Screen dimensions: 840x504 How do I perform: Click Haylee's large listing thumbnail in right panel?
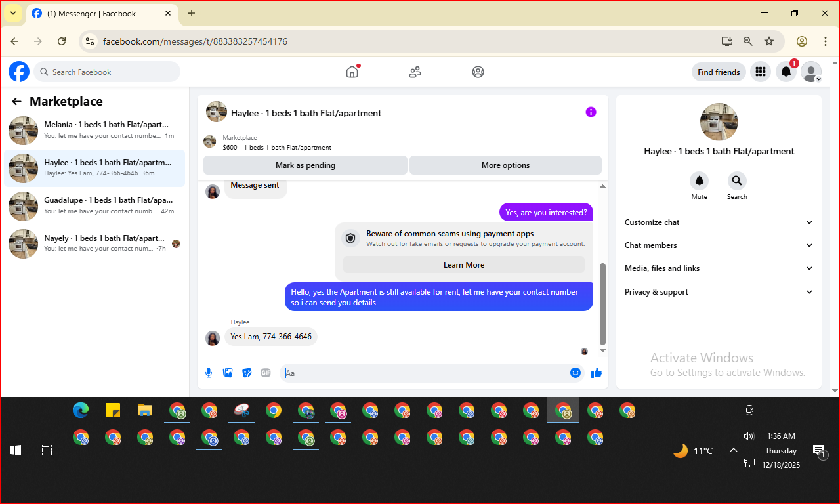tap(719, 122)
